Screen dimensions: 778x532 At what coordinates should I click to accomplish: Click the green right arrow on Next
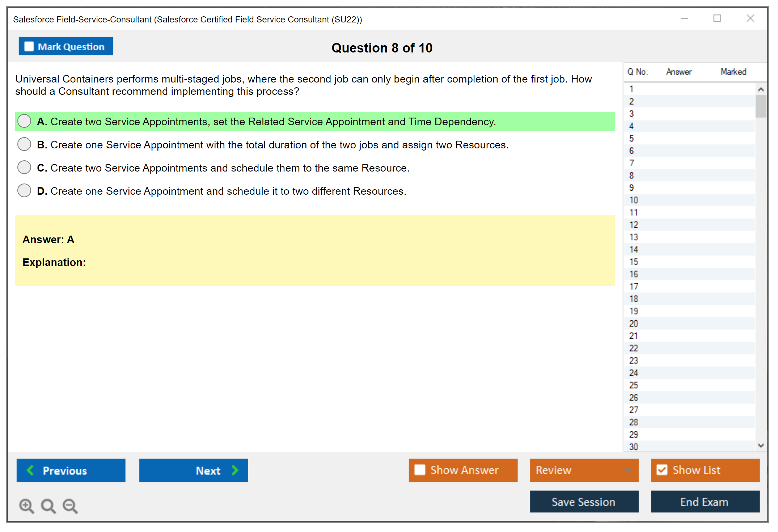[x=235, y=470]
